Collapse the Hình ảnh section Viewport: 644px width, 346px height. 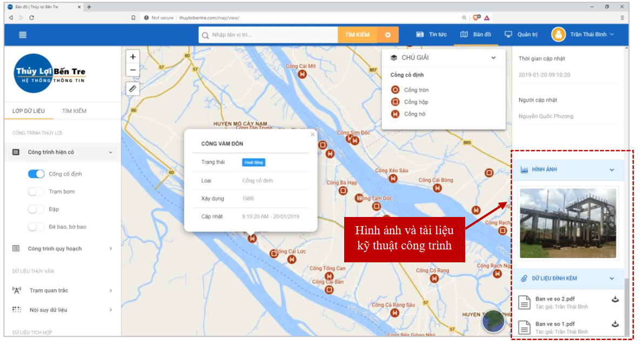tap(612, 170)
